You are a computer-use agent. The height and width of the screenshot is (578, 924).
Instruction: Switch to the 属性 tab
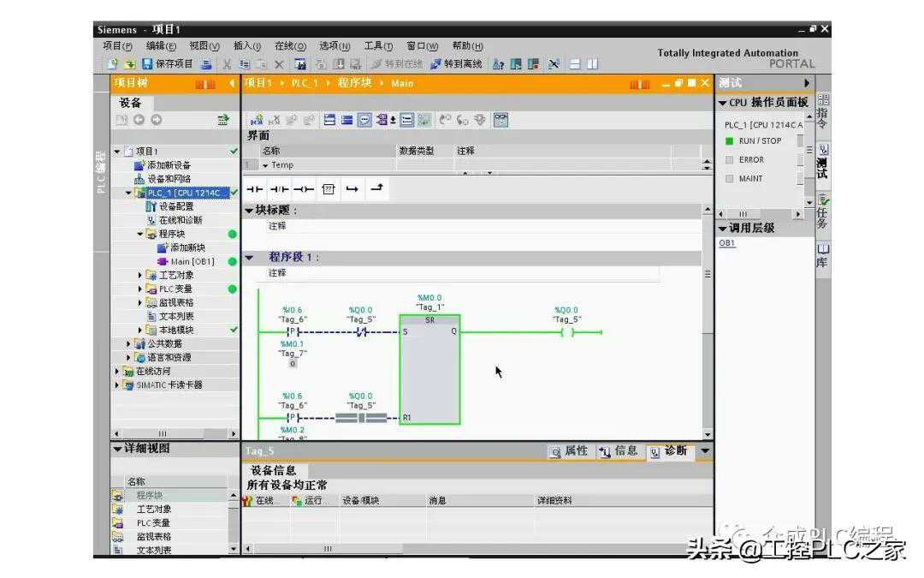tap(569, 451)
